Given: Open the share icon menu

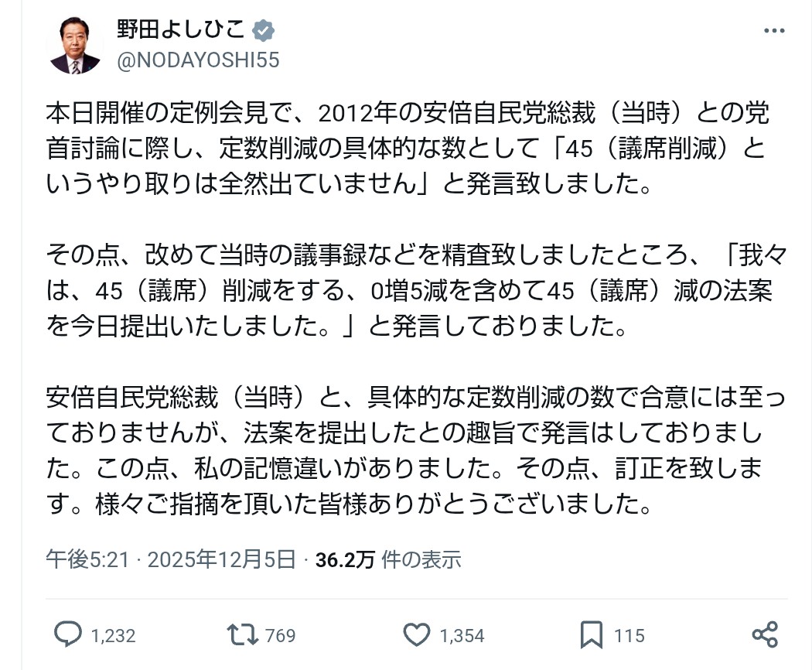Looking at the screenshot, I should tap(764, 635).
